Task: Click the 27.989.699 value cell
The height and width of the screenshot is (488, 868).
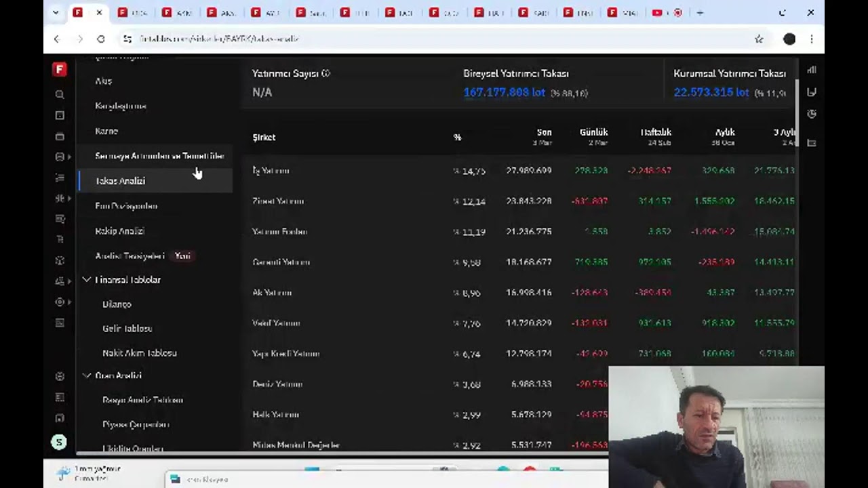Action: [528, 171]
